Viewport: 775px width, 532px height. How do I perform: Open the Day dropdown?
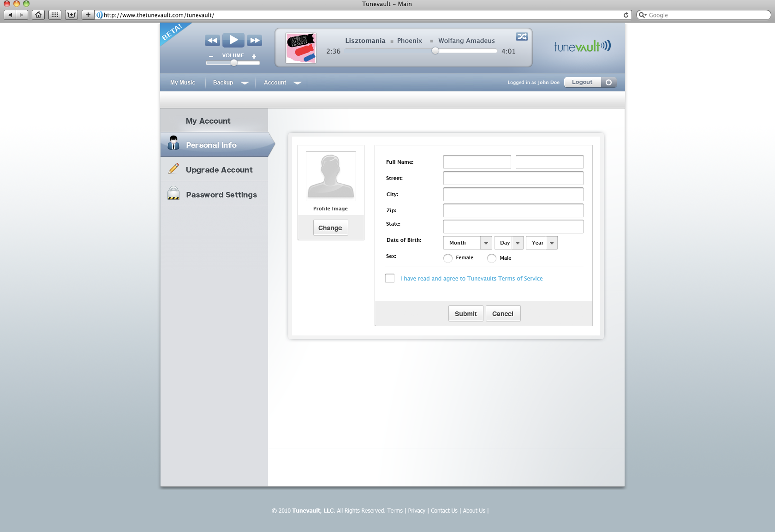509,243
